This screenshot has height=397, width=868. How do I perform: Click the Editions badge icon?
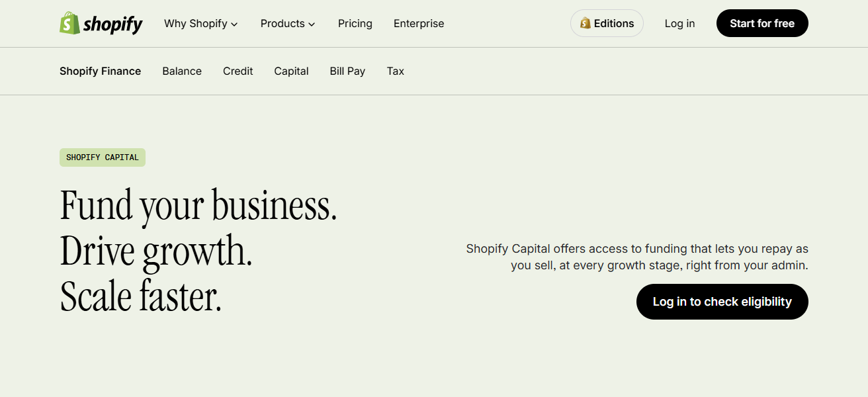(586, 22)
